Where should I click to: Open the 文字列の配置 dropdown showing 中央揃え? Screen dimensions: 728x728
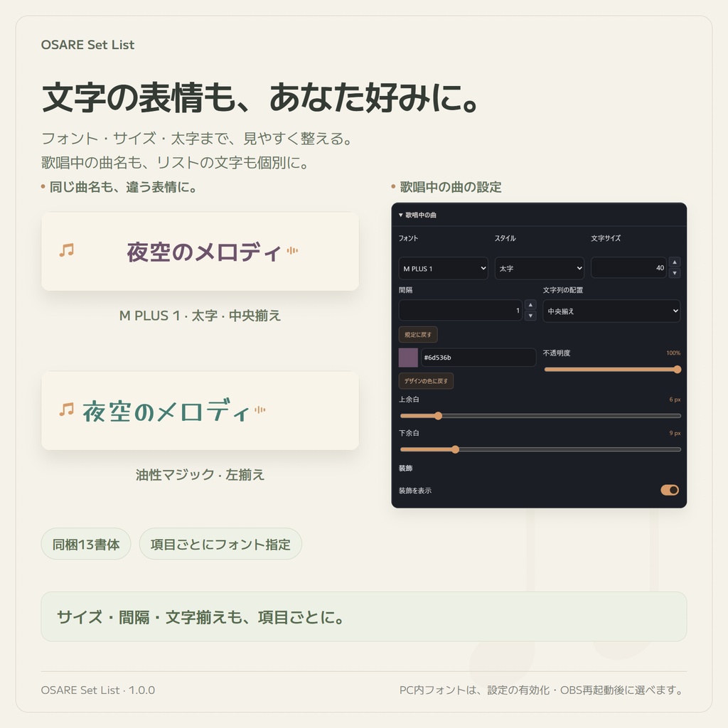pos(611,311)
